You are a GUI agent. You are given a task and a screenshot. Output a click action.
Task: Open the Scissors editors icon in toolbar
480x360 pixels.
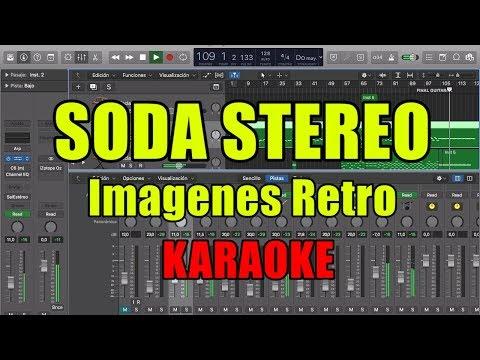[x=95, y=57]
